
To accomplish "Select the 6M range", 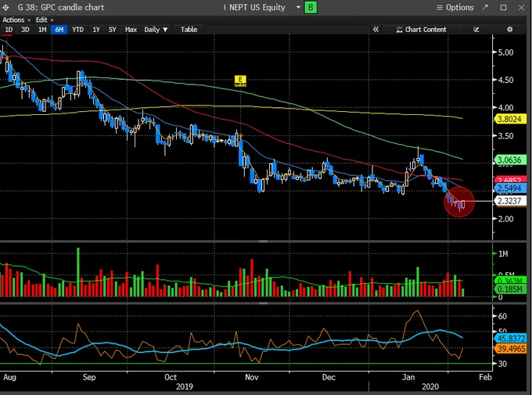I will tap(59, 30).
